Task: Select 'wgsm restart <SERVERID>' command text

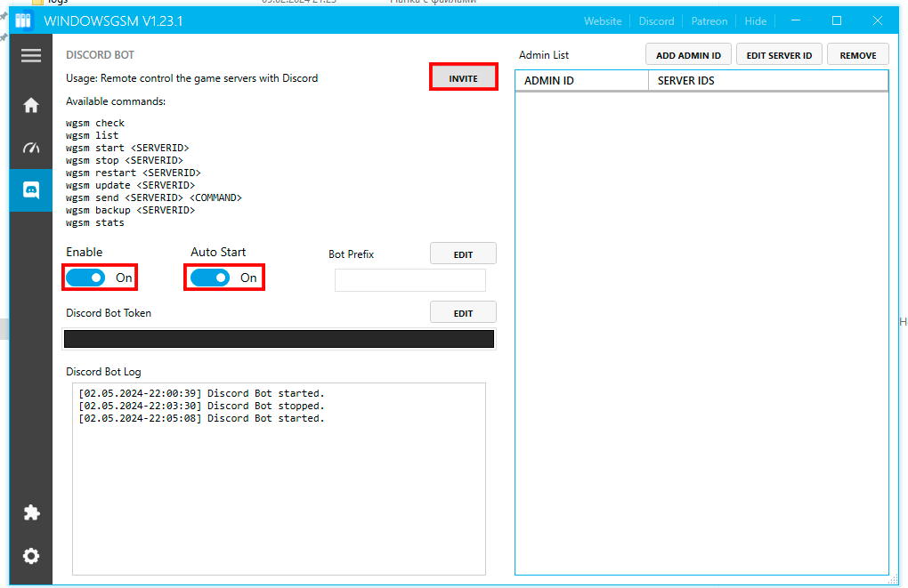Action: [134, 173]
